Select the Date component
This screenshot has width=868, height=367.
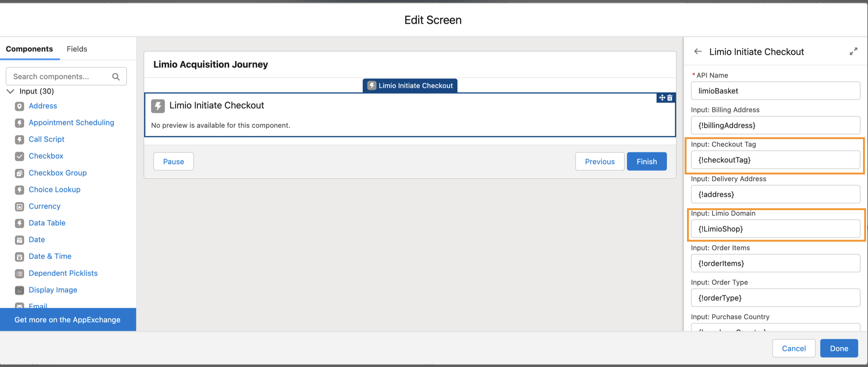(37, 240)
